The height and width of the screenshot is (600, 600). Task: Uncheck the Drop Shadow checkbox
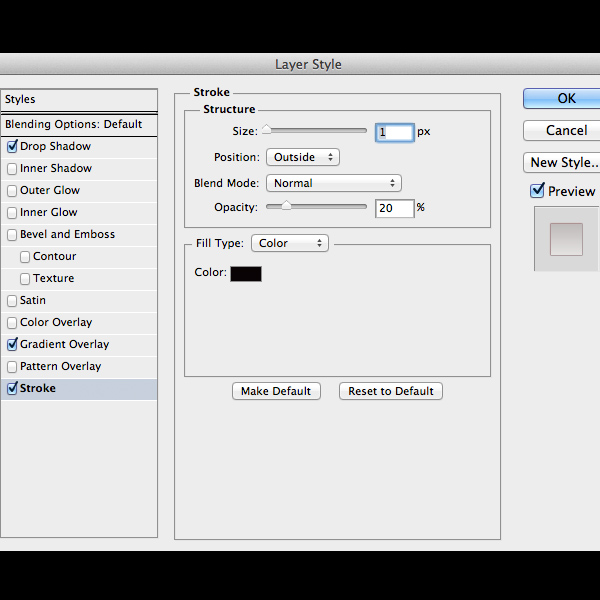pos(12,147)
